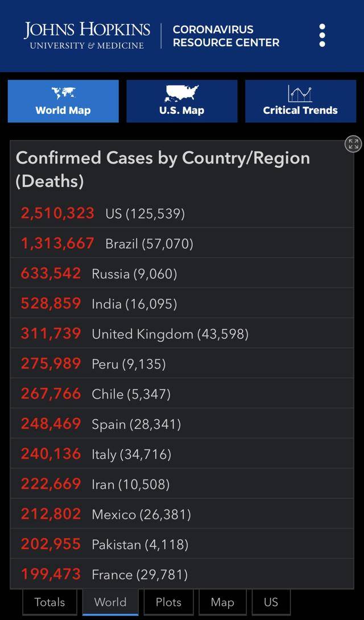This screenshot has width=364, height=620.
Task: Switch to the Map tab
Action: (x=222, y=602)
